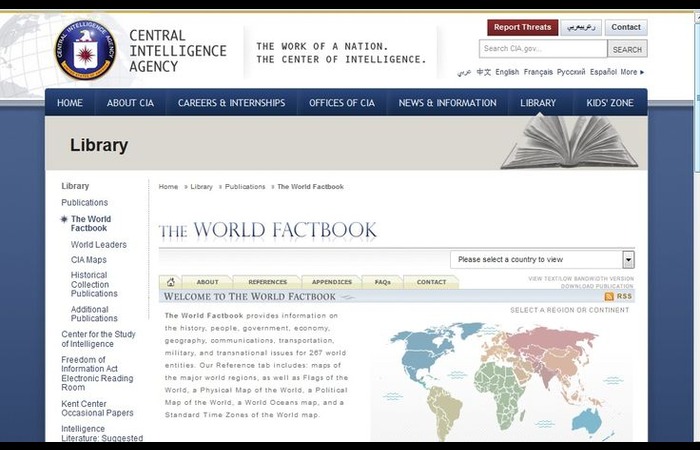Open CIA Maps sidebar link
Viewport: 700px width, 450px height.
coord(88,260)
